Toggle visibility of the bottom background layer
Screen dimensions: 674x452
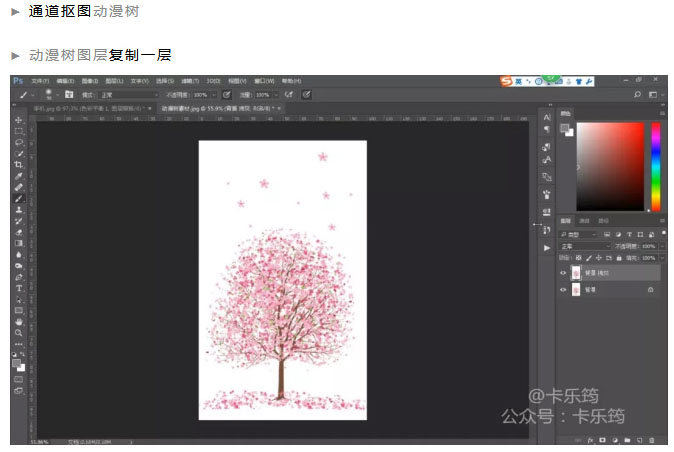pos(563,290)
